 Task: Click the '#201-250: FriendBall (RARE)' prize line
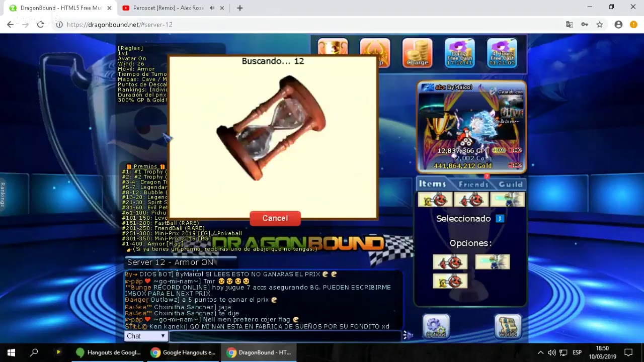[x=163, y=228]
